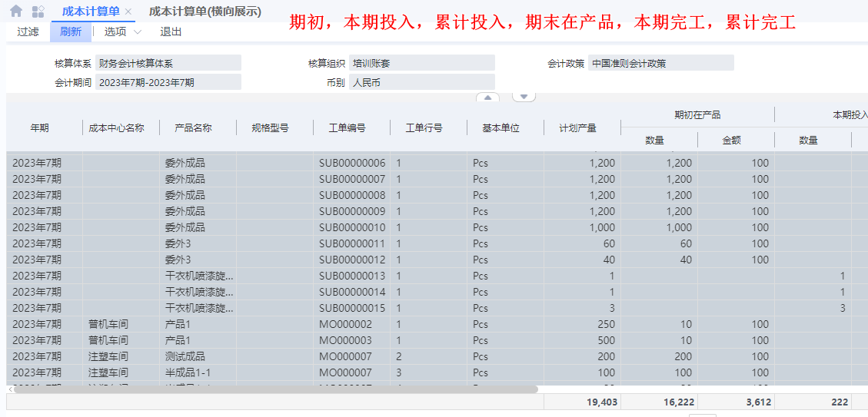The width and height of the screenshot is (868, 417).
Task: Close the 成本计算单 tab
Action: (x=128, y=12)
